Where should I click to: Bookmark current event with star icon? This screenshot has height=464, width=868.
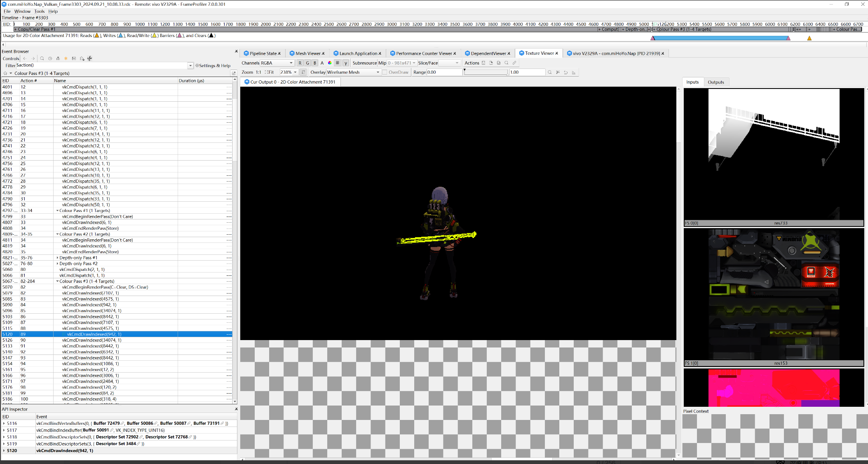click(x=66, y=58)
